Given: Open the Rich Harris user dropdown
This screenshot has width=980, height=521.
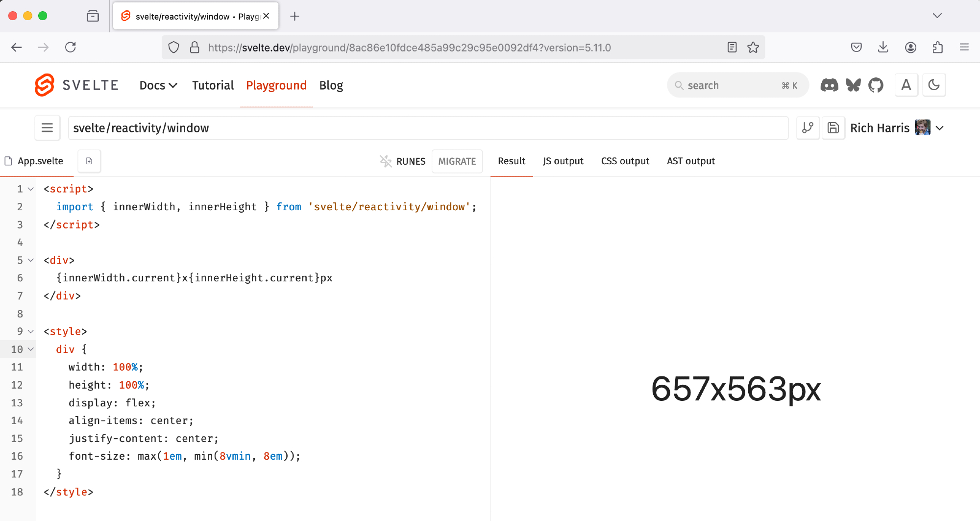Looking at the screenshot, I should 939,128.
